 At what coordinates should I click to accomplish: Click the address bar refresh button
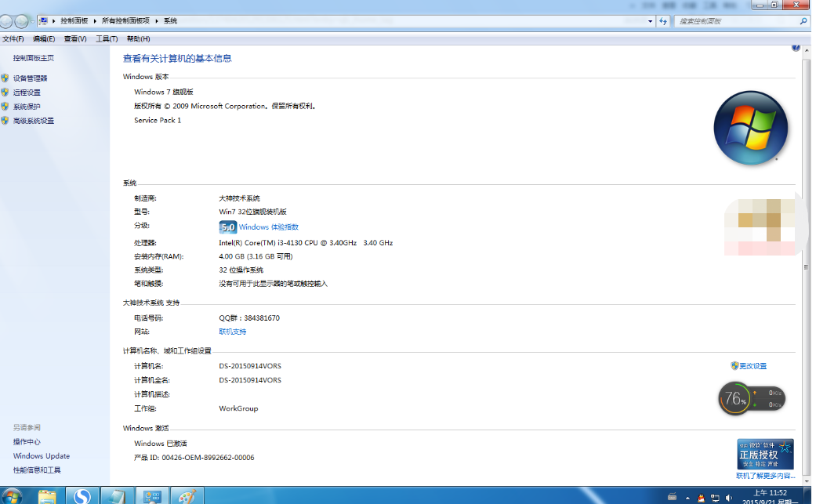click(663, 21)
